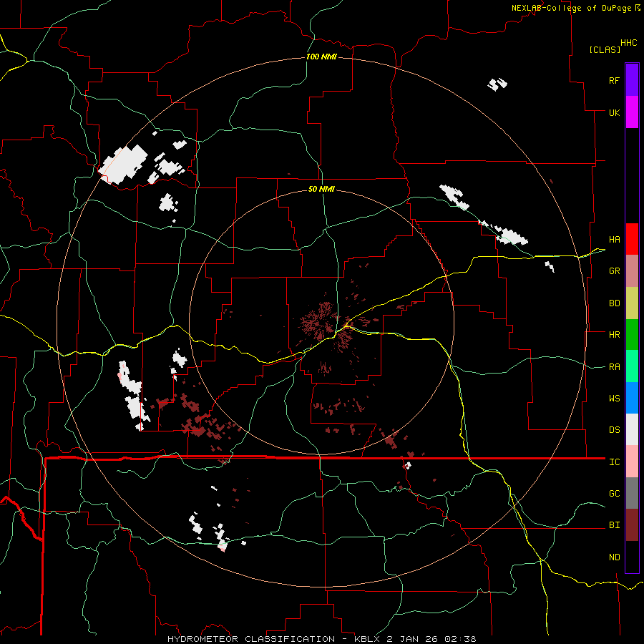Click the GC legend label

click(615, 494)
